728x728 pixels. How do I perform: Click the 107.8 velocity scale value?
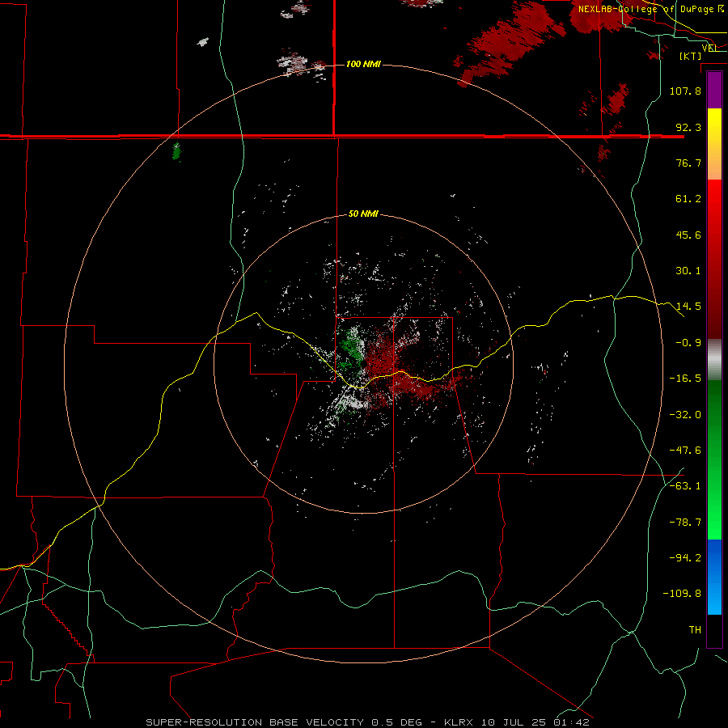(x=685, y=91)
